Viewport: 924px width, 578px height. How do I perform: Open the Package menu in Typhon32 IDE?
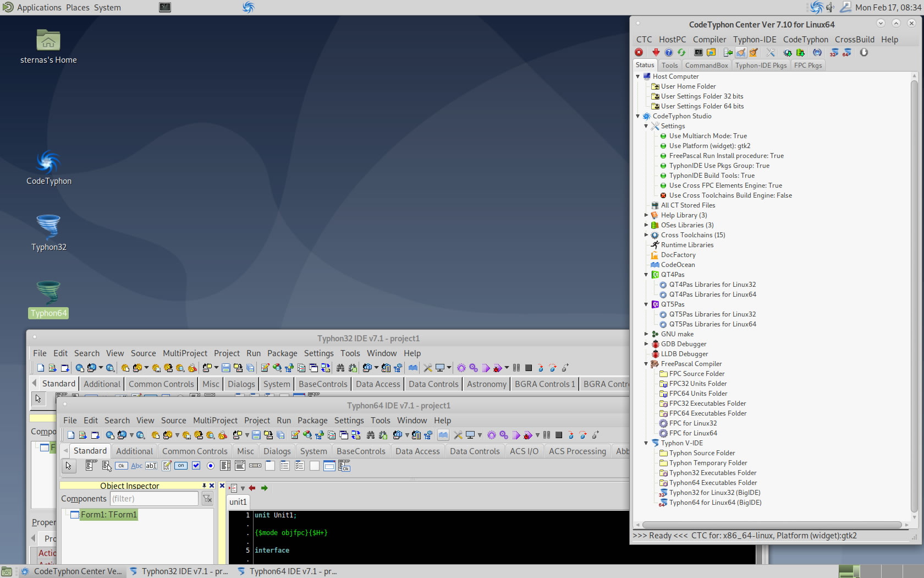click(x=282, y=353)
